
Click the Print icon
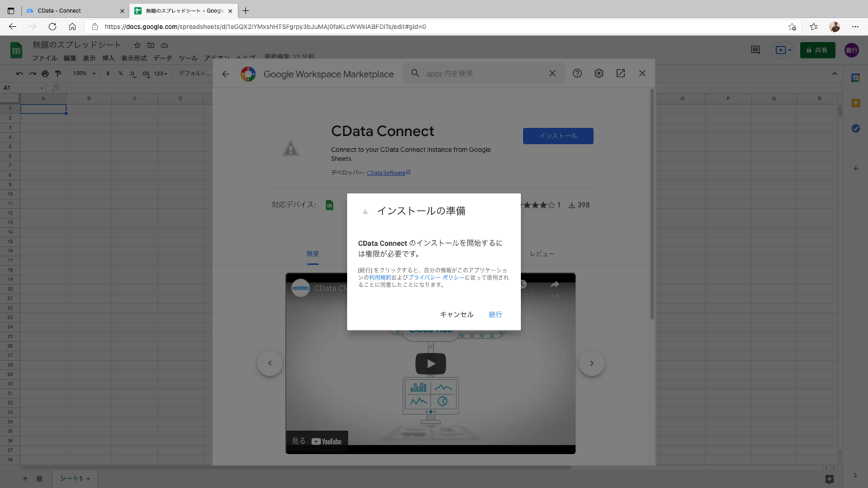point(46,74)
